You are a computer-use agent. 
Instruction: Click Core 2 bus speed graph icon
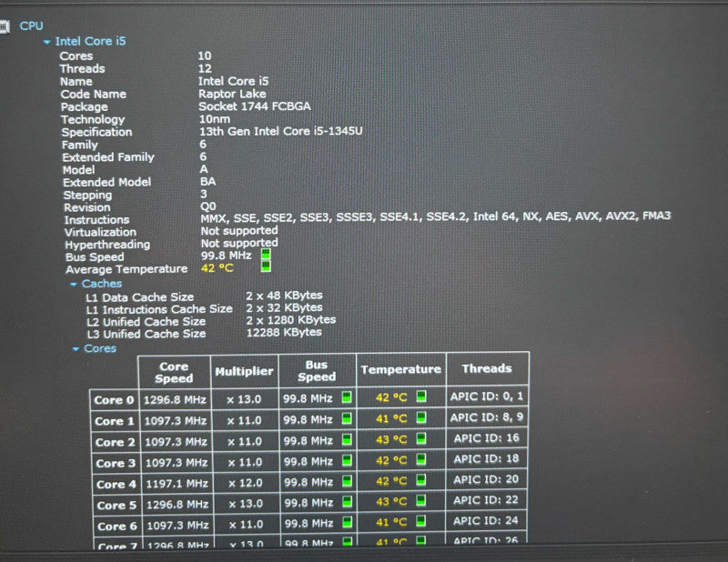tap(347, 439)
